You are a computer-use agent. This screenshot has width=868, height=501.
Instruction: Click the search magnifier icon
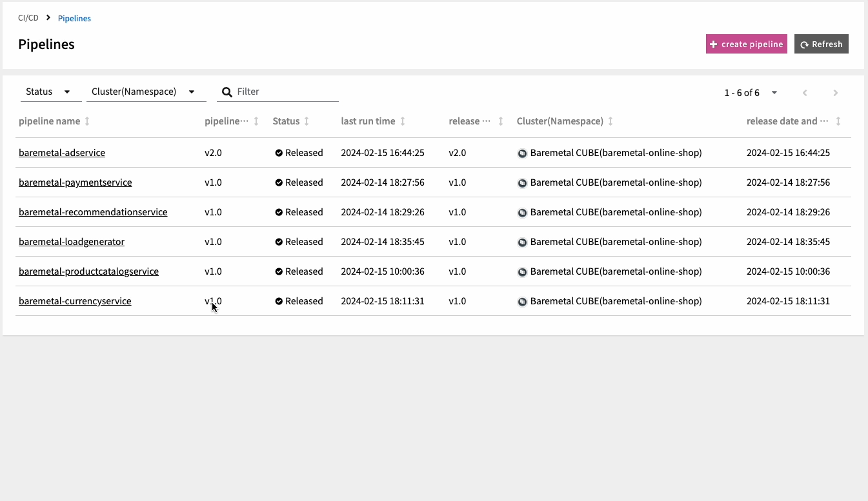tap(227, 92)
